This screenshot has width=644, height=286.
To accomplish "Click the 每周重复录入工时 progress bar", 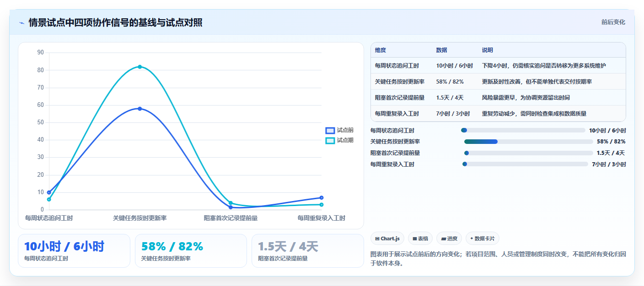I will [x=525, y=164].
